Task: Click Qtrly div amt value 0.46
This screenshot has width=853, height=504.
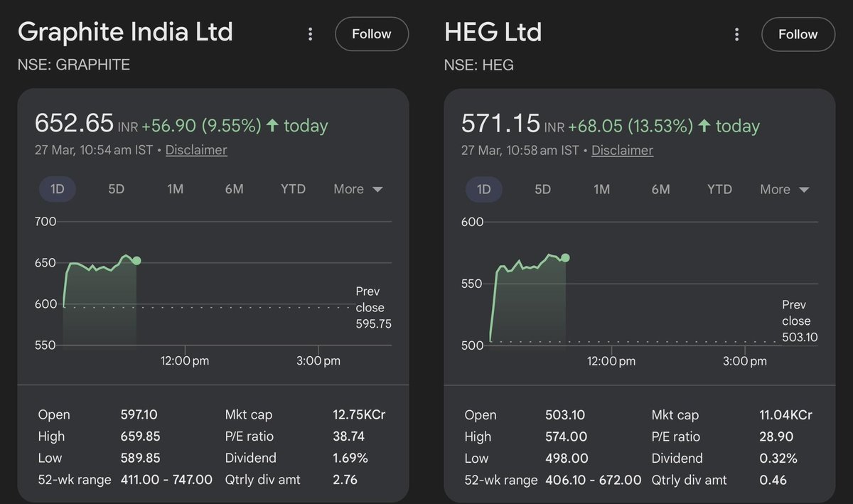Action: (x=773, y=481)
